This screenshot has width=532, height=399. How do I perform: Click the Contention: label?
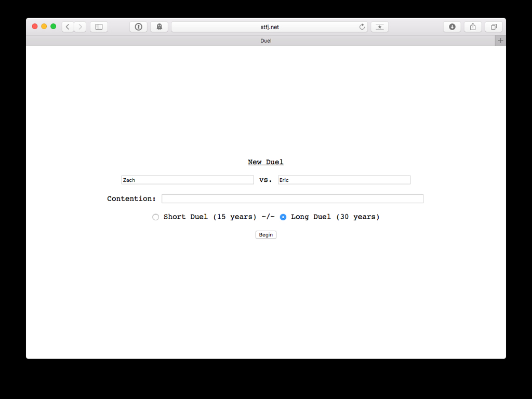[x=131, y=199]
